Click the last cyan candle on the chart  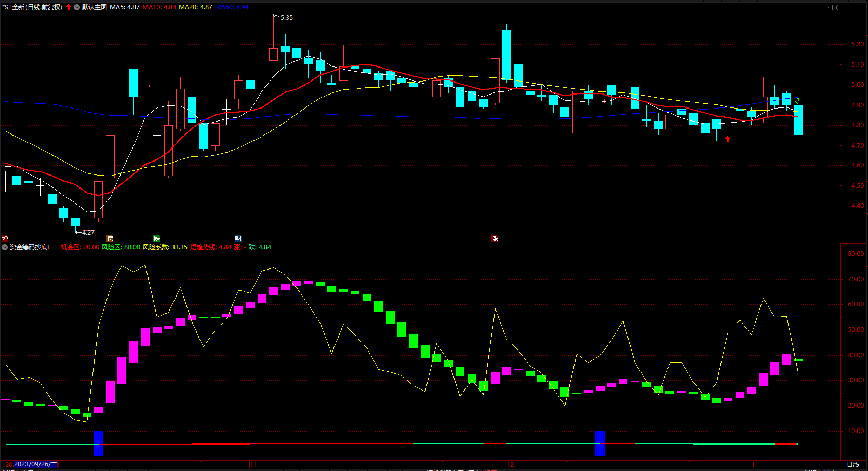798,120
